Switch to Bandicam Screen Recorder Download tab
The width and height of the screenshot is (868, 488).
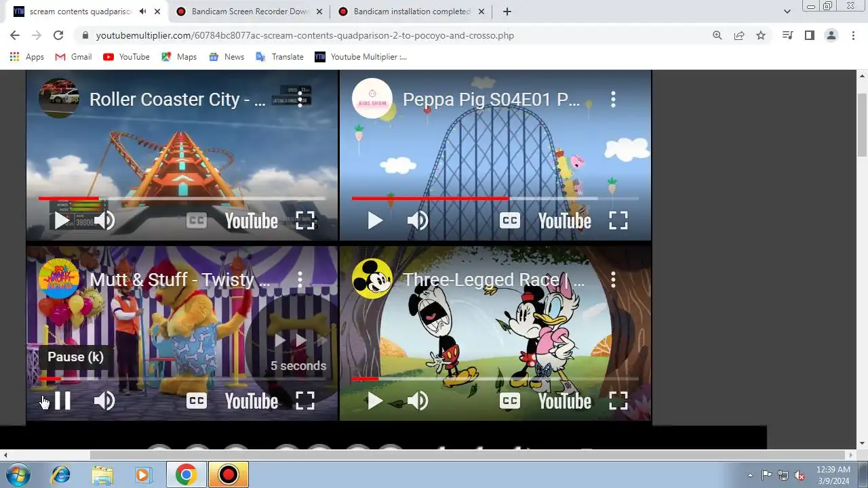click(x=250, y=12)
